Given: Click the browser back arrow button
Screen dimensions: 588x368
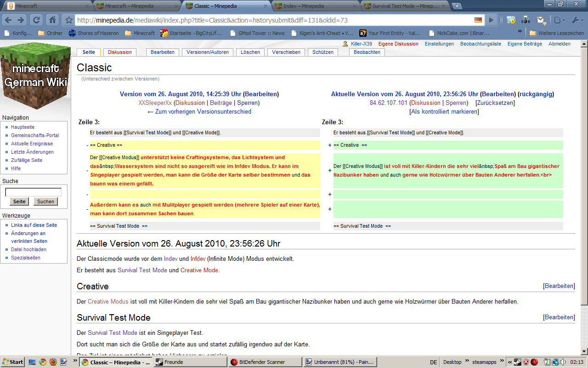Looking at the screenshot, I should click(x=8, y=20).
